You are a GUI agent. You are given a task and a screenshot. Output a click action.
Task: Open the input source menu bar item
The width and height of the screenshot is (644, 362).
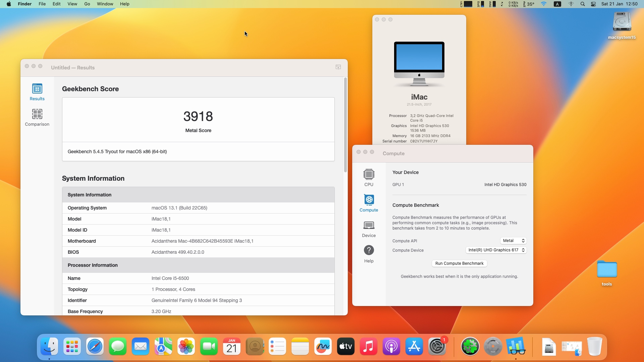click(x=557, y=4)
